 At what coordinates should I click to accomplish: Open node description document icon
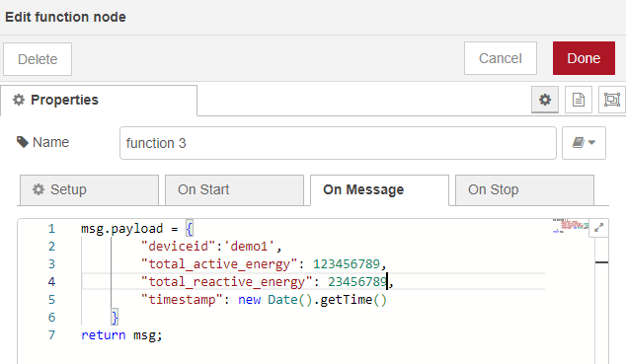(579, 100)
